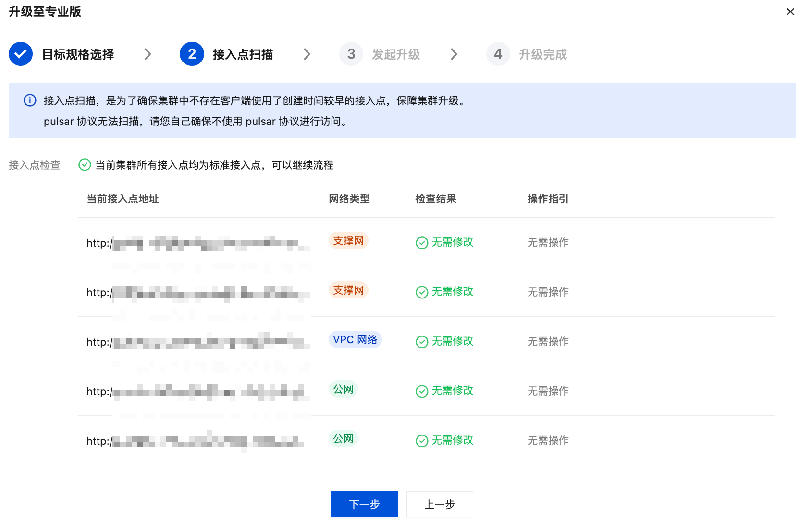Select the 目标规格选择 step label
Image resolution: width=812 pixels, height=522 pixels.
[x=78, y=54]
